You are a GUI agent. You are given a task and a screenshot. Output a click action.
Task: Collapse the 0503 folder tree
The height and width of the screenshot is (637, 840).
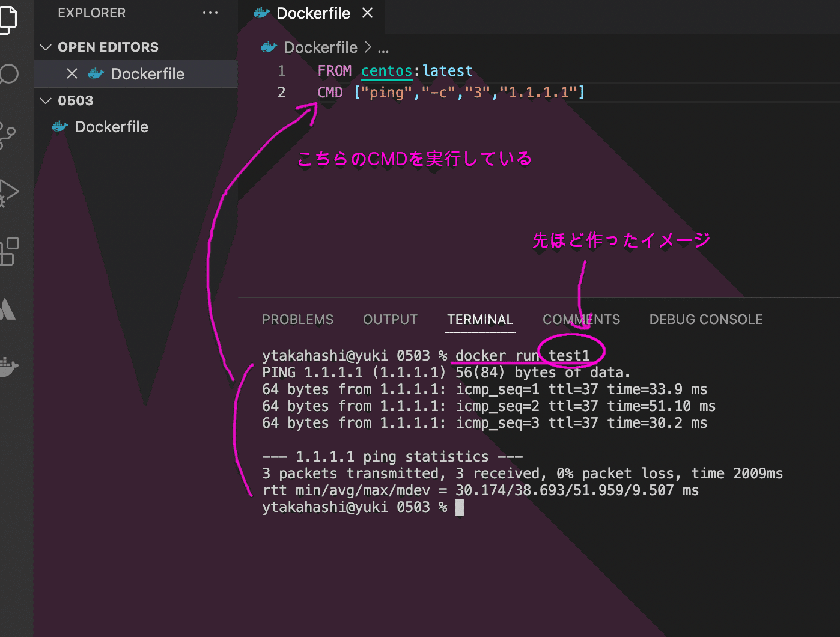[x=46, y=100]
